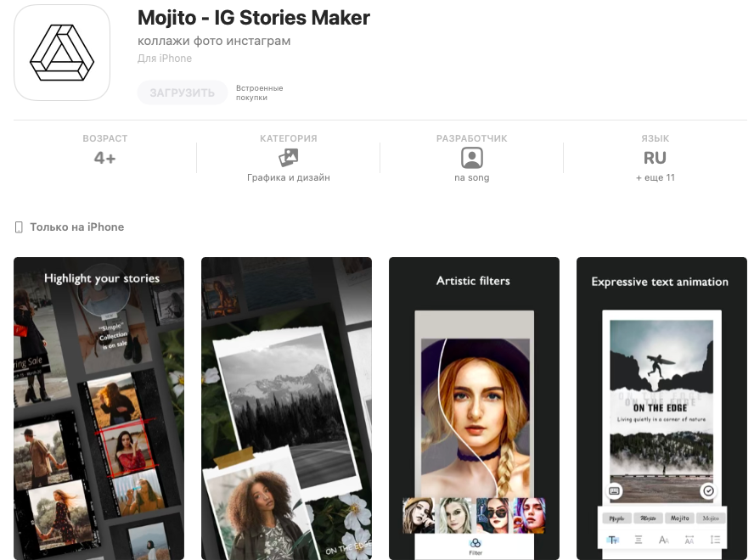Image resolution: width=754 pixels, height=560 pixels.
Task: Select the line spacing icon
Action: [x=715, y=540]
